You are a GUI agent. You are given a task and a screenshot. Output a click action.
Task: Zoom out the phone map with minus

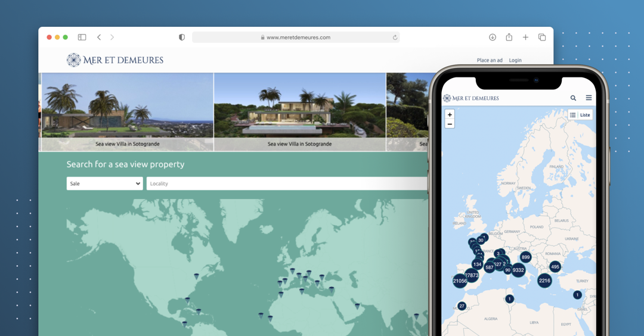(x=450, y=124)
